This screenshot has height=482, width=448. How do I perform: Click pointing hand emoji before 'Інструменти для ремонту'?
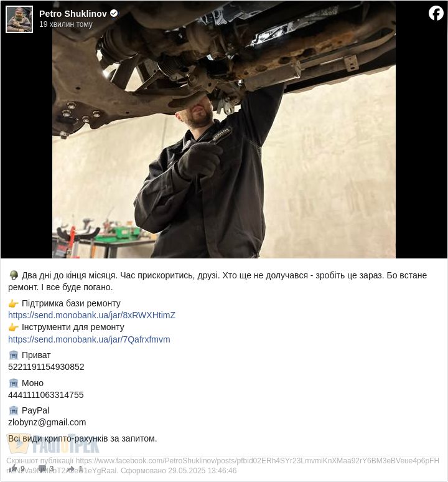coord(14,327)
